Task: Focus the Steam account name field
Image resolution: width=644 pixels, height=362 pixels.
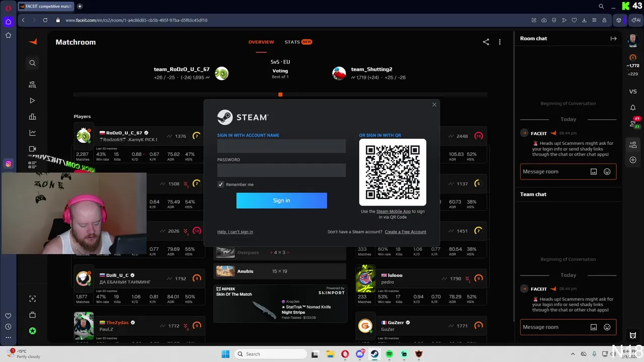Action: click(281, 146)
